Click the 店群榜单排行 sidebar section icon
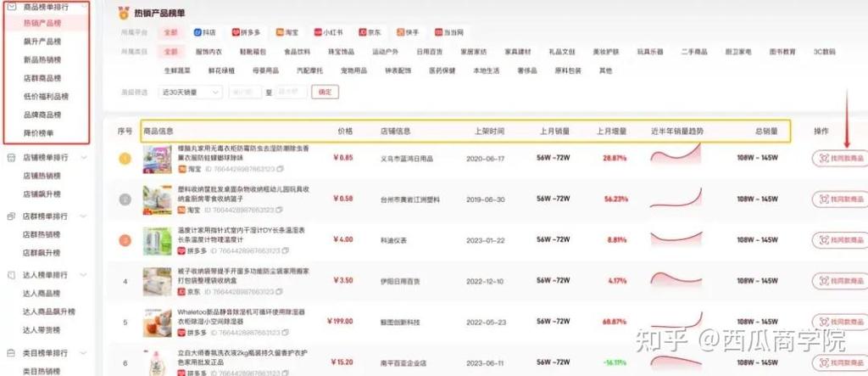The width and height of the screenshot is (868, 376). pyautogui.click(x=12, y=216)
